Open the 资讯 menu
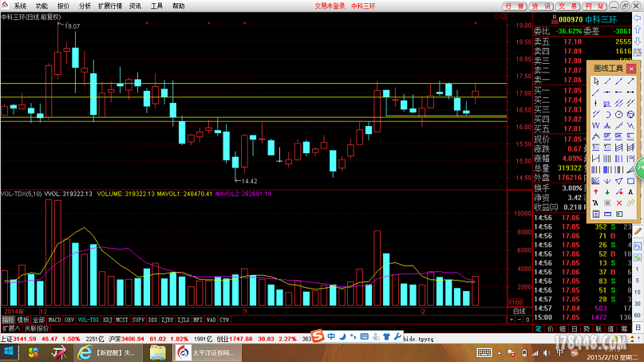 coord(135,6)
